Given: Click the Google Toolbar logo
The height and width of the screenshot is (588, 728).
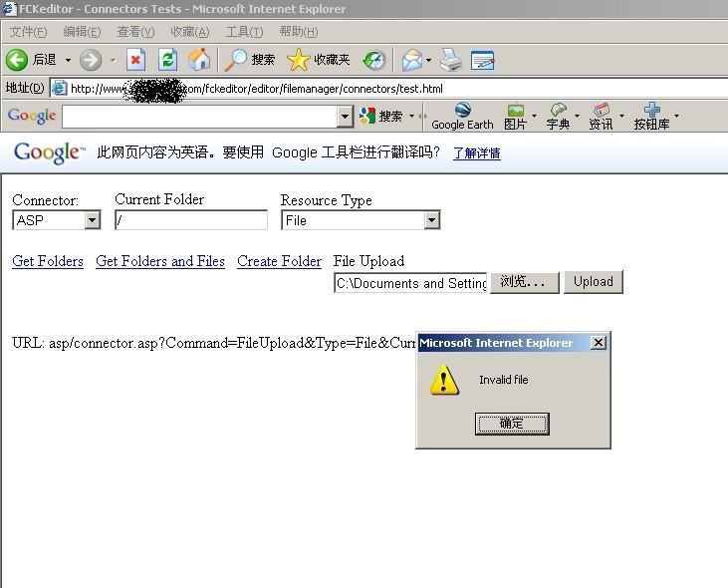Looking at the screenshot, I should click(32, 116).
